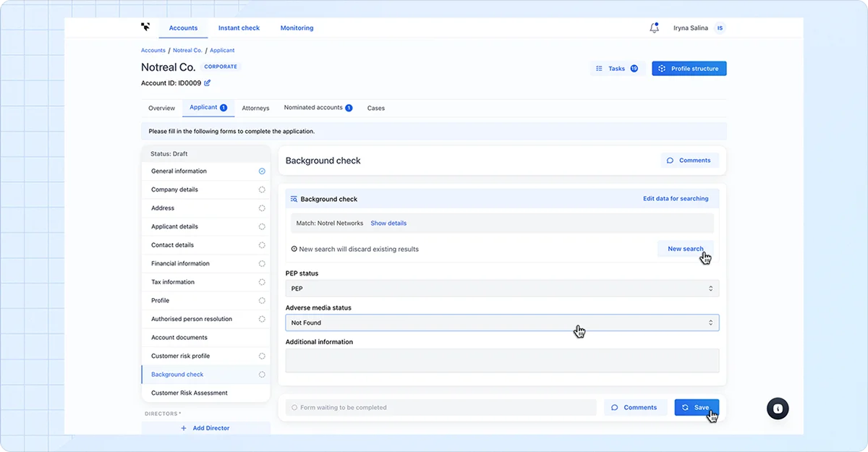Click the IS user avatar

click(x=720, y=28)
